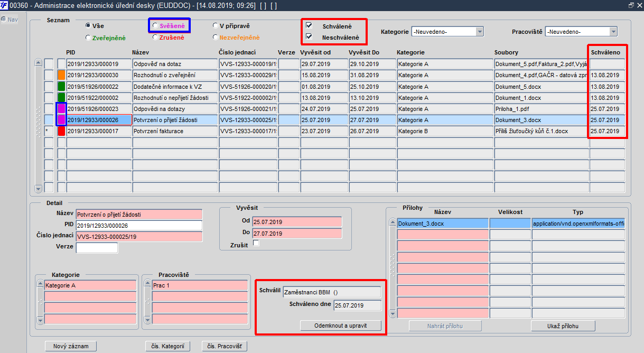
Task: Toggle the Neschválené checkbox
Action: point(309,37)
